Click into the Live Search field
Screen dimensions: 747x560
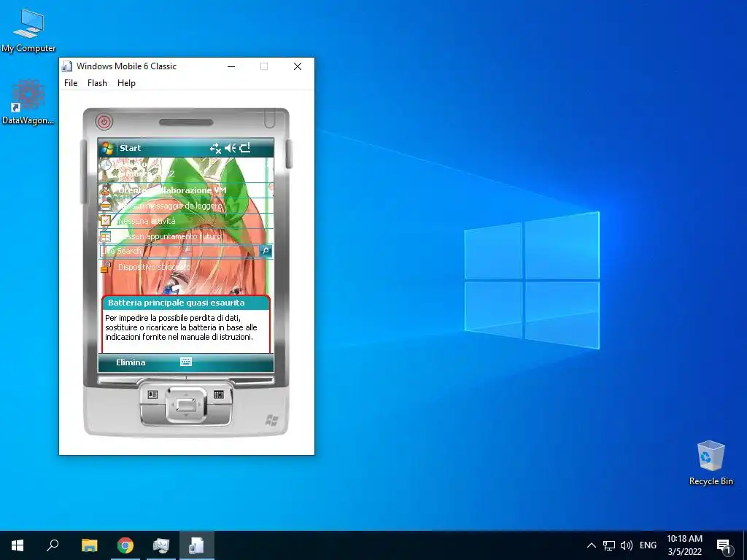click(179, 251)
